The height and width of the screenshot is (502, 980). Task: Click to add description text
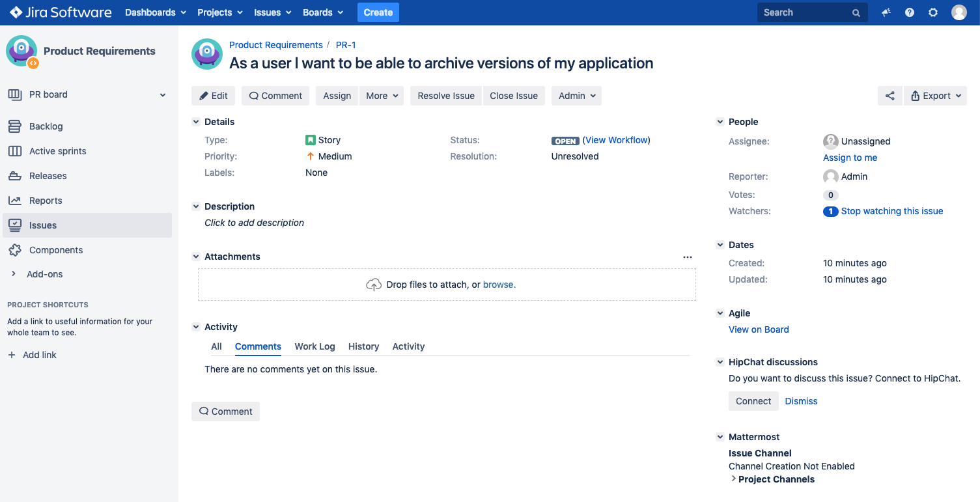click(254, 223)
